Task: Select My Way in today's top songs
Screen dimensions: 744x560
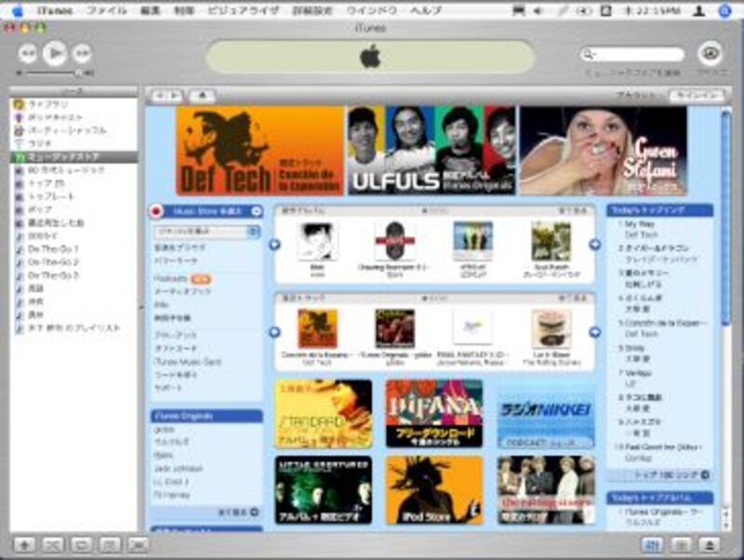Action: [639, 223]
